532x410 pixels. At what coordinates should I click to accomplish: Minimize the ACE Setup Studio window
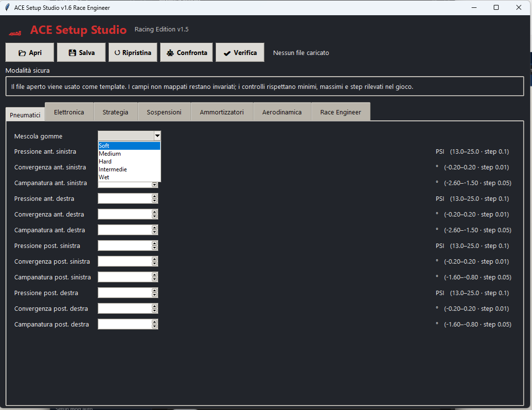474,7
